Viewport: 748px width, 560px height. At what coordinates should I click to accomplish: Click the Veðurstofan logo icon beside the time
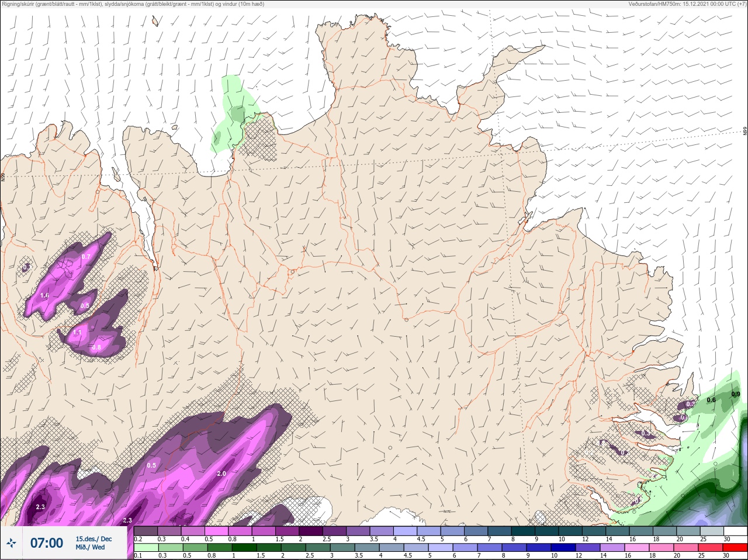coord(11,543)
